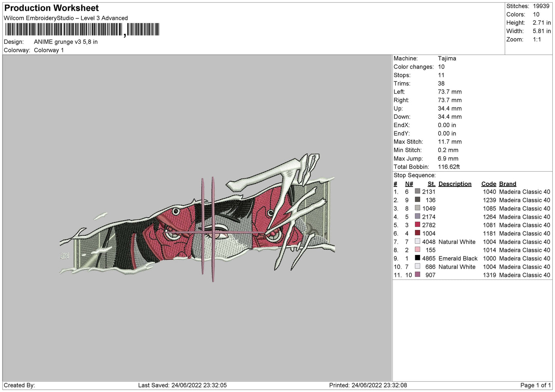Click the Description column header
The height and width of the screenshot is (392, 555).
tap(455, 184)
